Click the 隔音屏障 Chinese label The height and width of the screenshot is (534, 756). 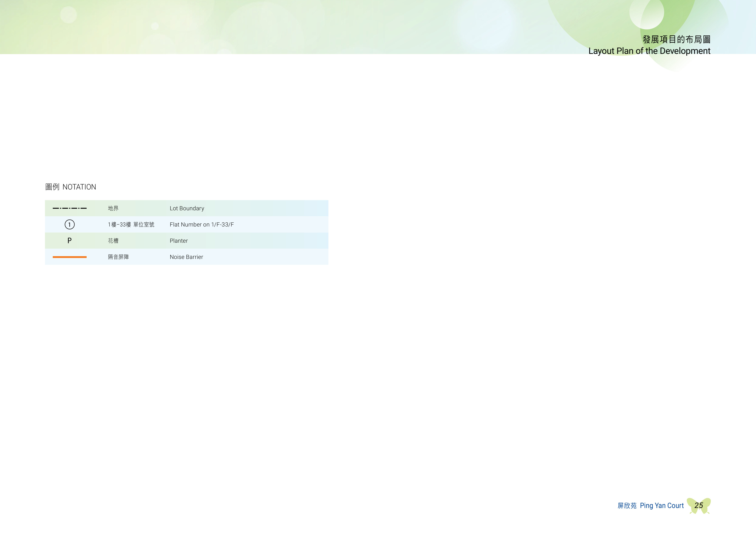tap(119, 257)
